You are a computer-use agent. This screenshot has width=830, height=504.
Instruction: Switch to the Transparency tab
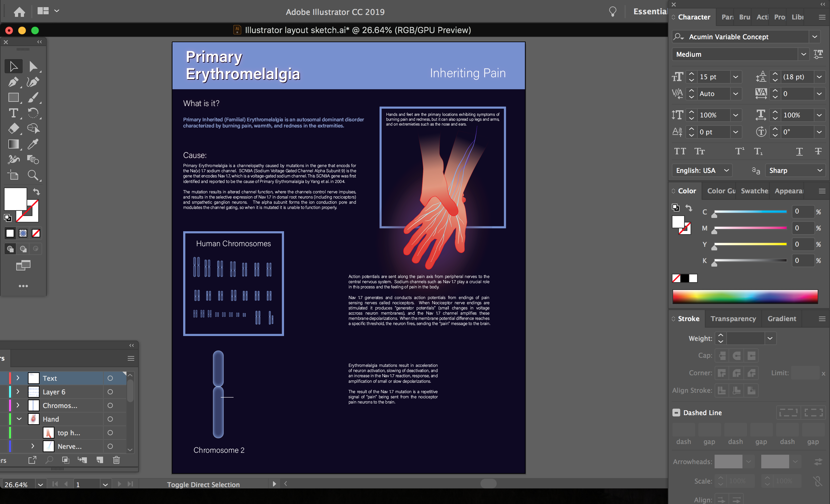(x=733, y=318)
